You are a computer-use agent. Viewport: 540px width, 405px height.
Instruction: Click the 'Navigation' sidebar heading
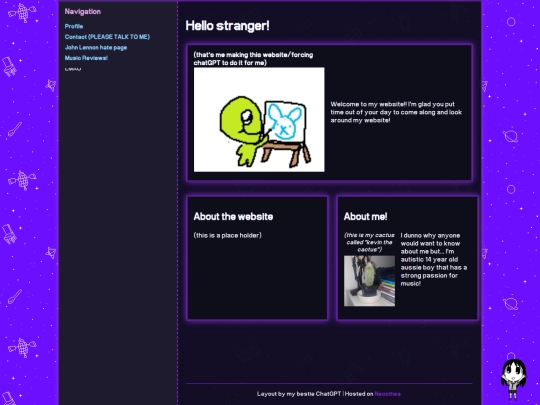click(83, 11)
